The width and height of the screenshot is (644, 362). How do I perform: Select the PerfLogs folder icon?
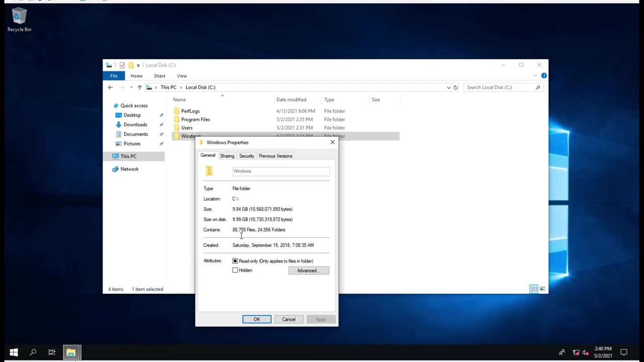pyautogui.click(x=177, y=111)
